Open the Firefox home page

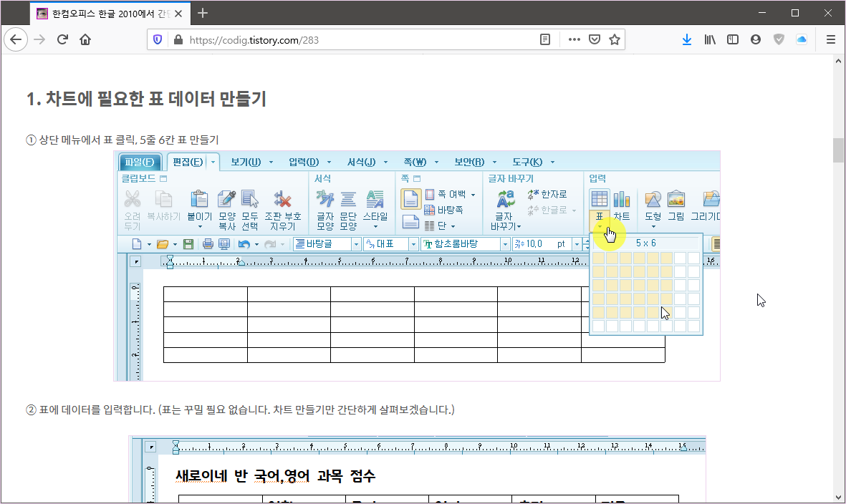click(85, 39)
